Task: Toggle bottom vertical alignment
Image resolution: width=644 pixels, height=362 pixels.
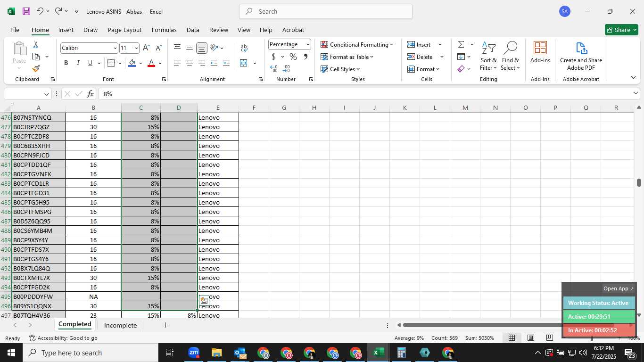Action: 202,48
